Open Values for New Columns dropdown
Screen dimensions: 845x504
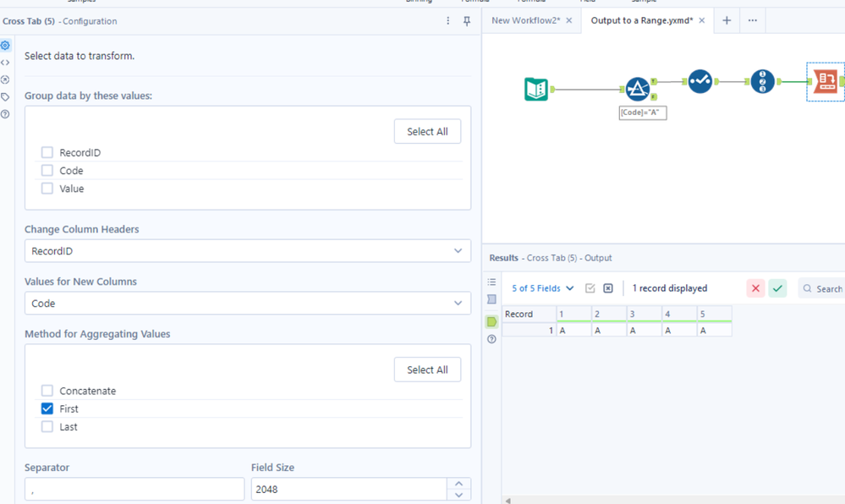coord(248,303)
